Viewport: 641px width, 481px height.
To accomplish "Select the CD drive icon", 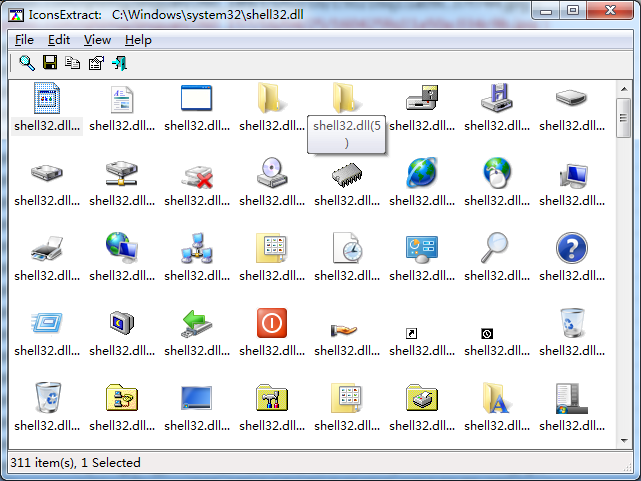I will point(272,173).
